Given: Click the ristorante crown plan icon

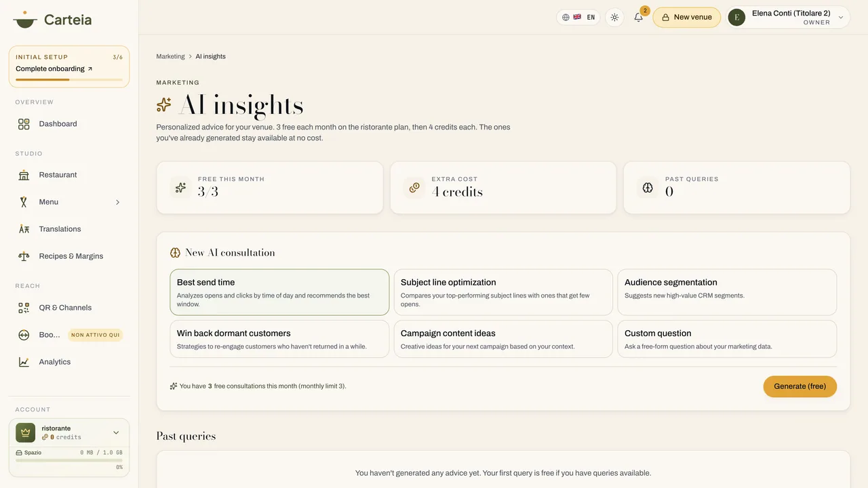Looking at the screenshot, I should click(26, 432).
